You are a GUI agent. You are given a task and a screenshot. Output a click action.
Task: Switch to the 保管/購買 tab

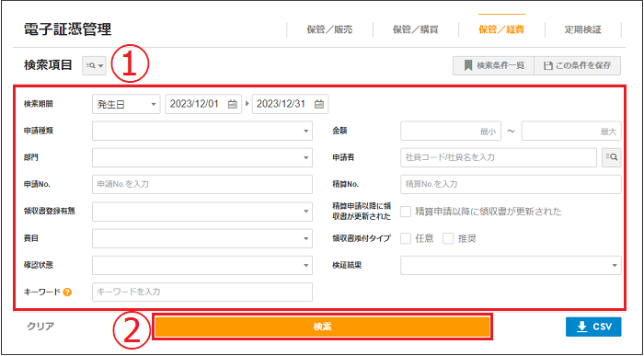[415, 30]
